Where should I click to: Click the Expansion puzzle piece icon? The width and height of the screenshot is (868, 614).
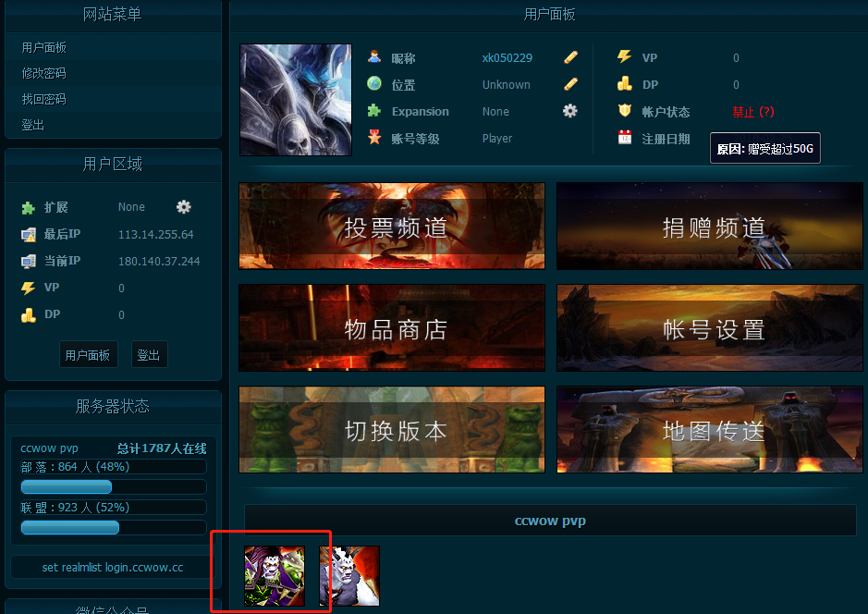374,110
